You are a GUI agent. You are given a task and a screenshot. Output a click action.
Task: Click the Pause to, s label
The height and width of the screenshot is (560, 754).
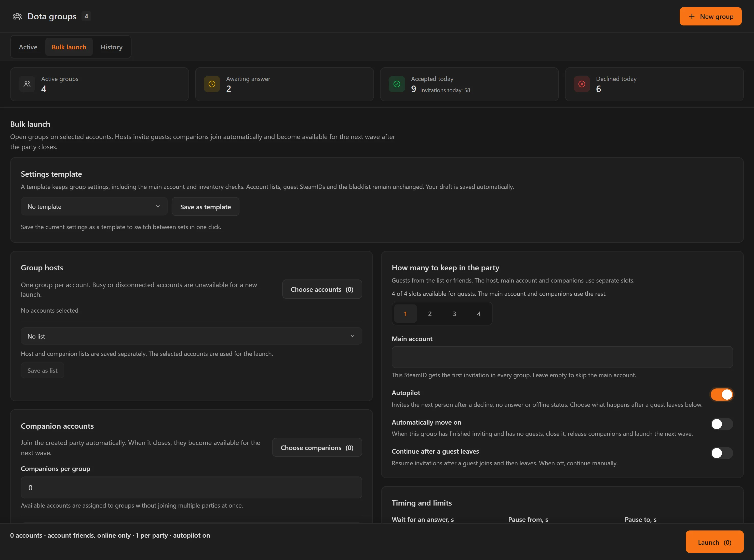point(640,519)
